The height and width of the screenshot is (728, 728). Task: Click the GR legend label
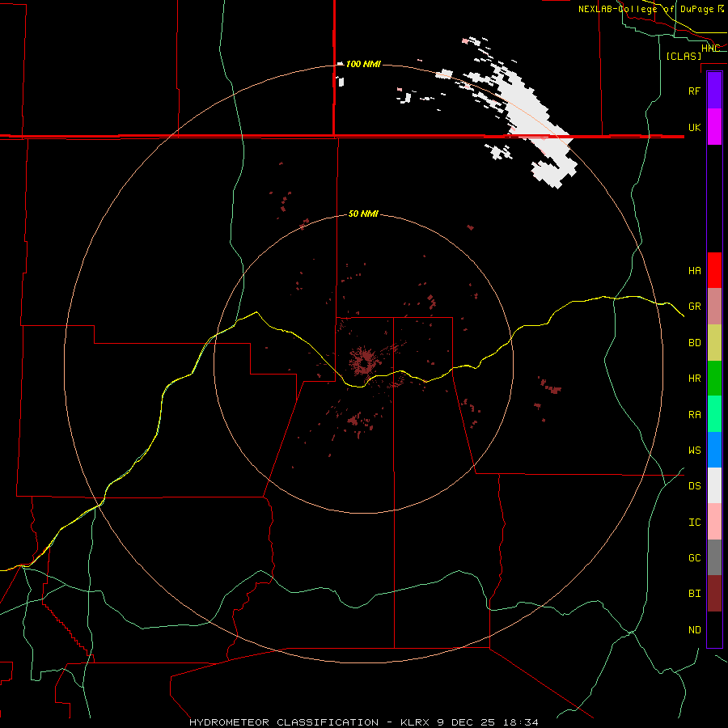[694, 307]
